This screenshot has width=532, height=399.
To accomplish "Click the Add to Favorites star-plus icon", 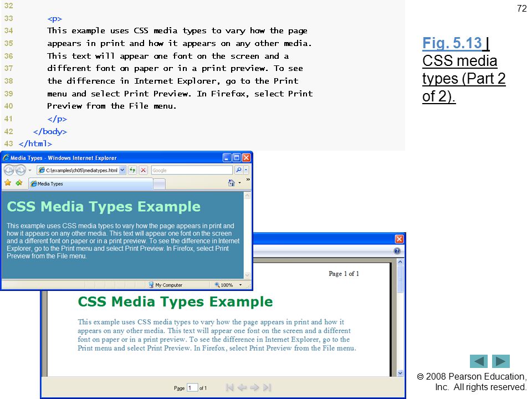I will (x=19, y=183).
